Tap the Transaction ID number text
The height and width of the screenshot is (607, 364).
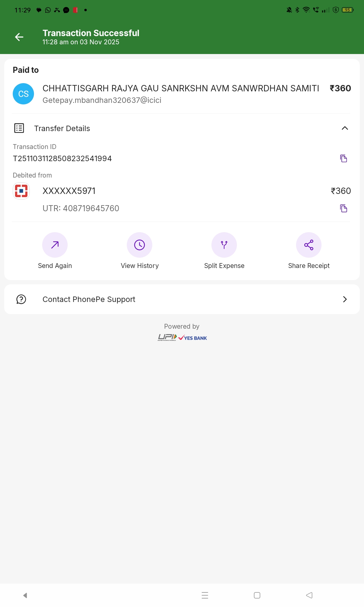point(62,159)
